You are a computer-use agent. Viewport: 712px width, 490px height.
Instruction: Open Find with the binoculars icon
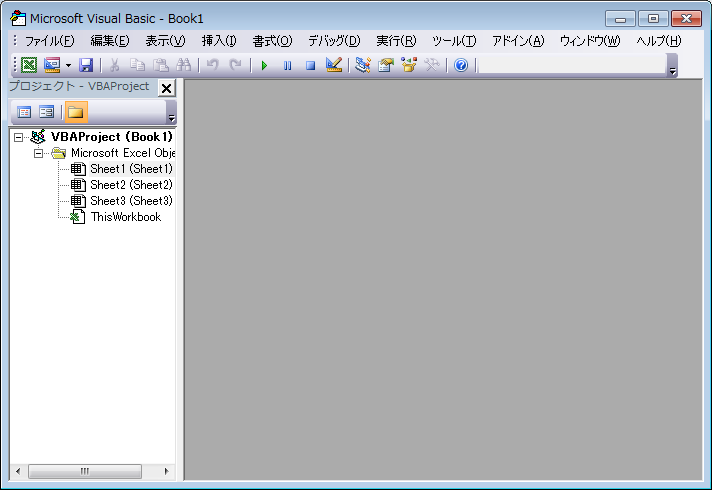point(183,65)
